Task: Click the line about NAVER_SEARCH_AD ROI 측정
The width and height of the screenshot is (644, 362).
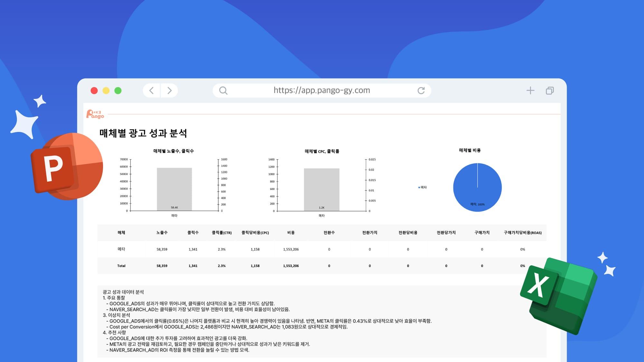Action: (x=178, y=350)
